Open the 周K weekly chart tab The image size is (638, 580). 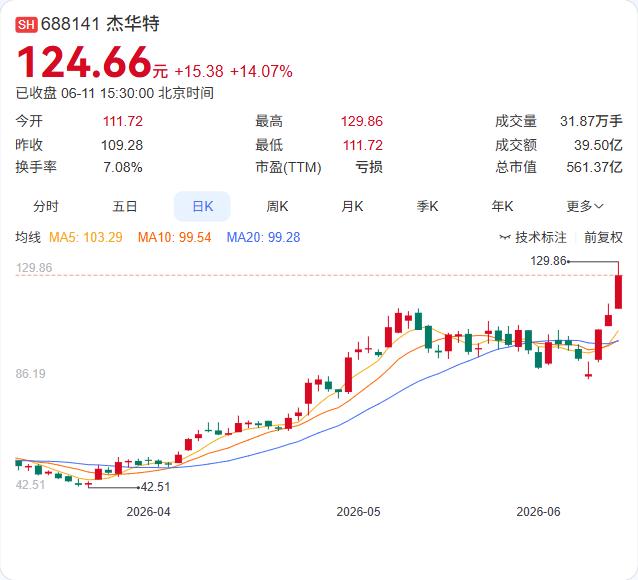pos(277,206)
